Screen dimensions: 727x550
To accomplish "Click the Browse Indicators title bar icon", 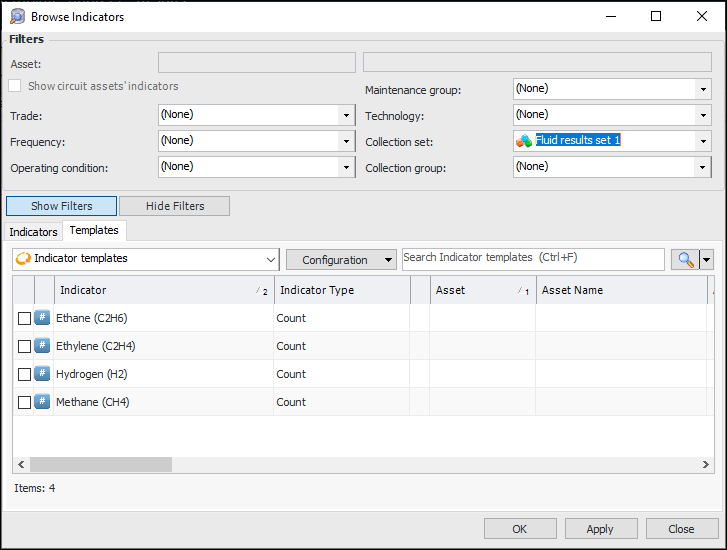I will click(x=17, y=17).
